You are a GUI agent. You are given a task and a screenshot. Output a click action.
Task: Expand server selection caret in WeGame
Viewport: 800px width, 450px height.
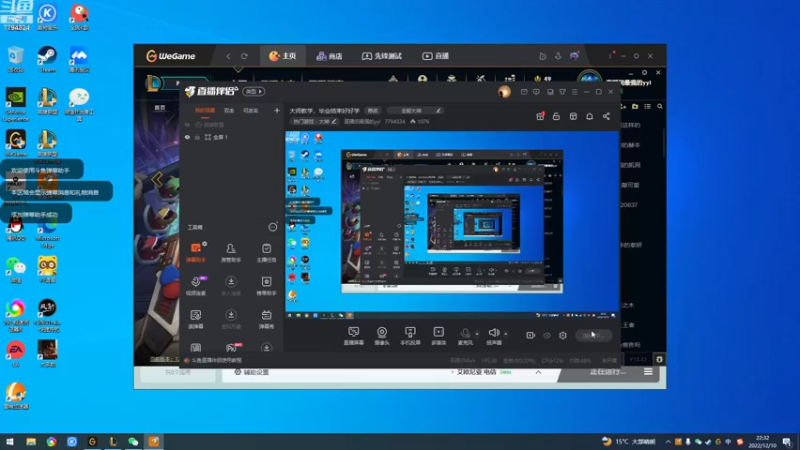point(538,372)
